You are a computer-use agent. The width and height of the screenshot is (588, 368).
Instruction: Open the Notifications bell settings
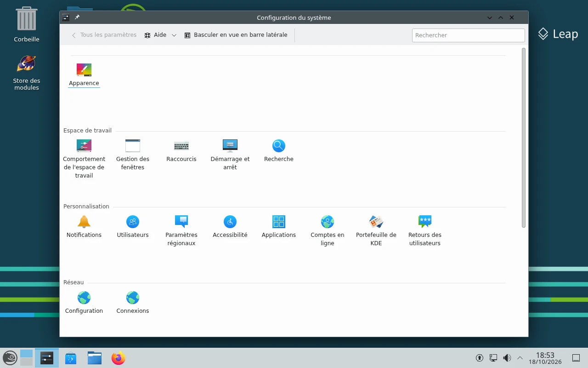pos(84,226)
